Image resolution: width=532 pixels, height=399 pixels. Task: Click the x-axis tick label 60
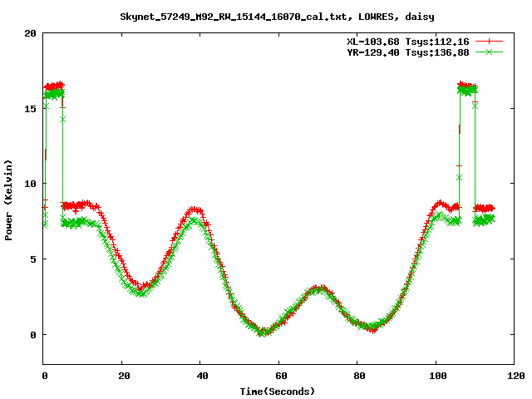pyautogui.click(x=281, y=376)
